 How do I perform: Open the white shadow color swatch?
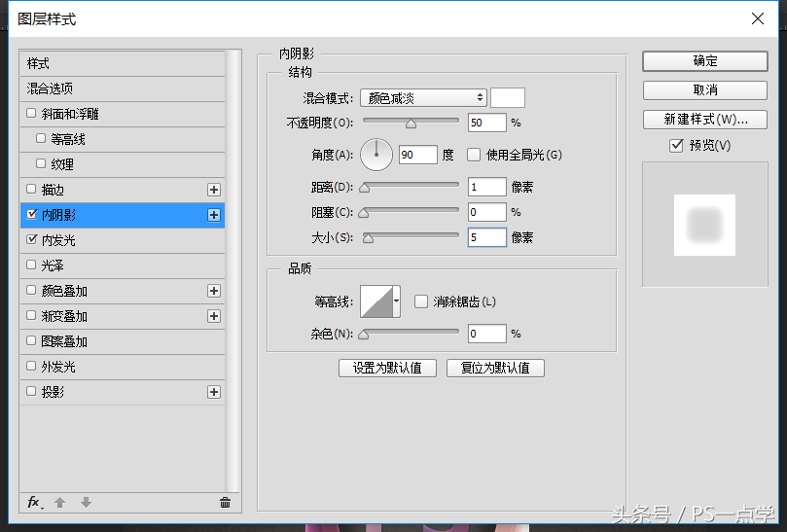pyautogui.click(x=508, y=98)
